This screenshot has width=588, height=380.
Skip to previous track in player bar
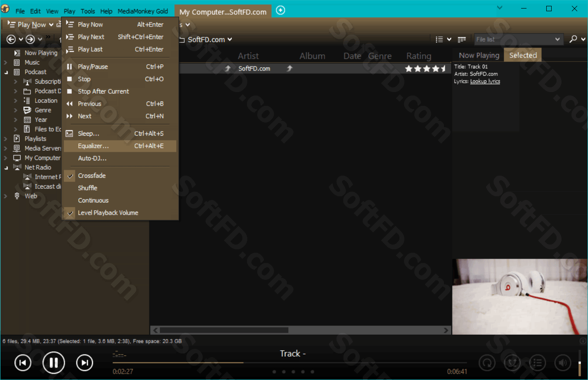(23, 363)
